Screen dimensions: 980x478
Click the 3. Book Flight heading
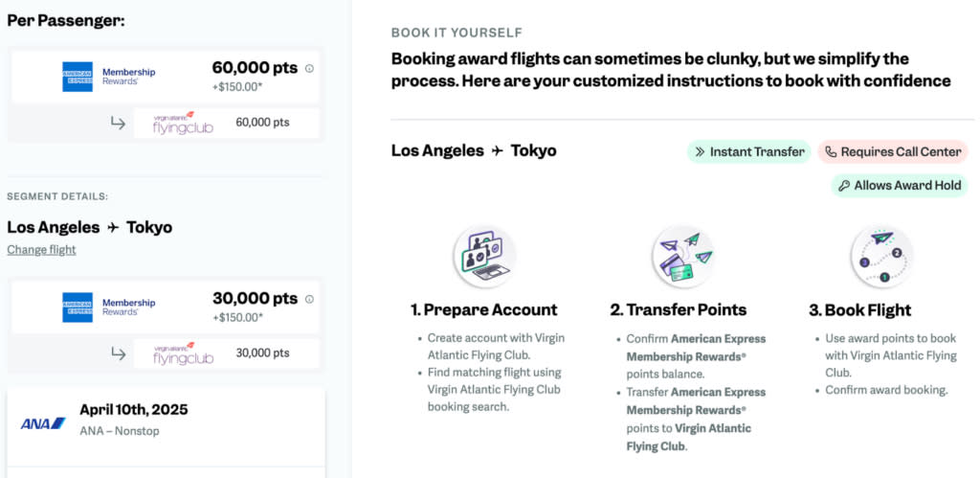860,309
